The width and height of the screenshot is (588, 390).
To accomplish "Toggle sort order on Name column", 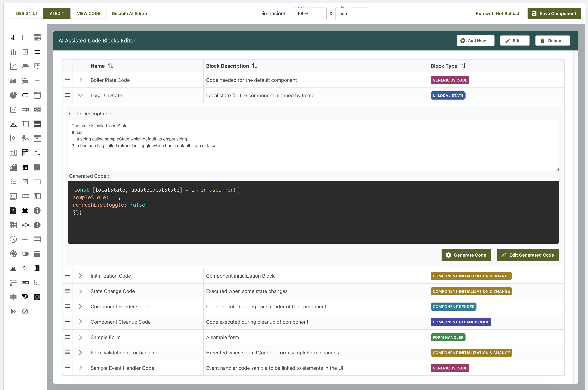I will click(x=110, y=66).
